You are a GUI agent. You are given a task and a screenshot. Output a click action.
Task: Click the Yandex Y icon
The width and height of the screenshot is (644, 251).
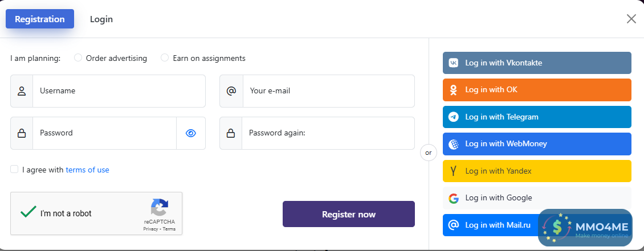[454, 171]
